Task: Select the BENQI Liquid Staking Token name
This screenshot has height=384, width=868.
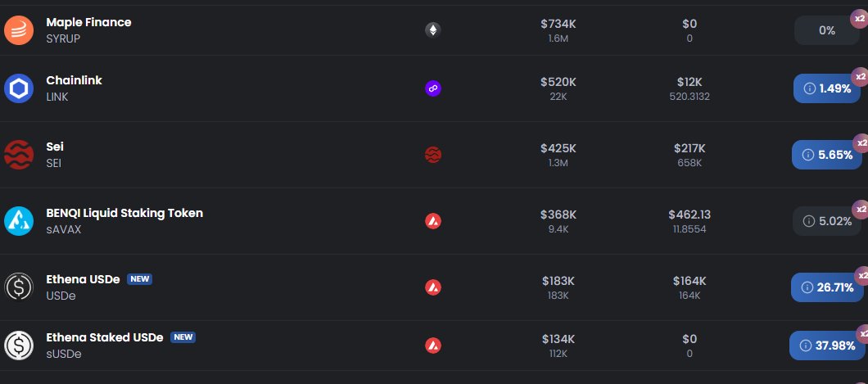Action: (x=124, y=213)
